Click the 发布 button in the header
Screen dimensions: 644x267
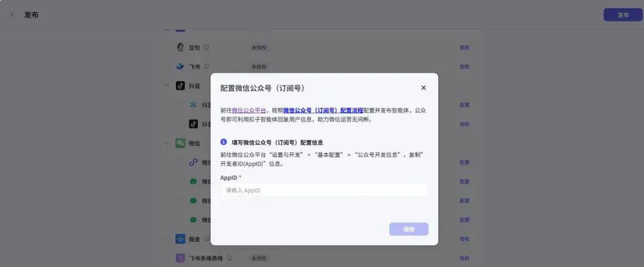click(623, 15)
